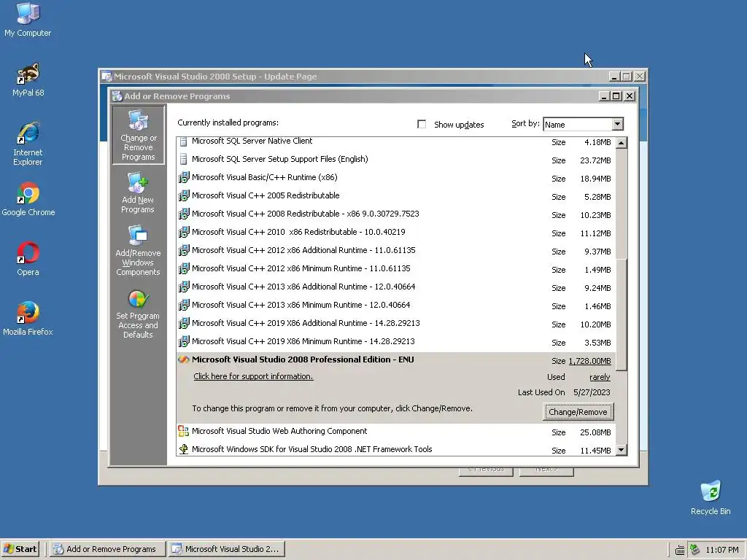Open the Opera desktop shortcut
The width and height of the screenshot is (747, 560).
click(x=28, y=259)
